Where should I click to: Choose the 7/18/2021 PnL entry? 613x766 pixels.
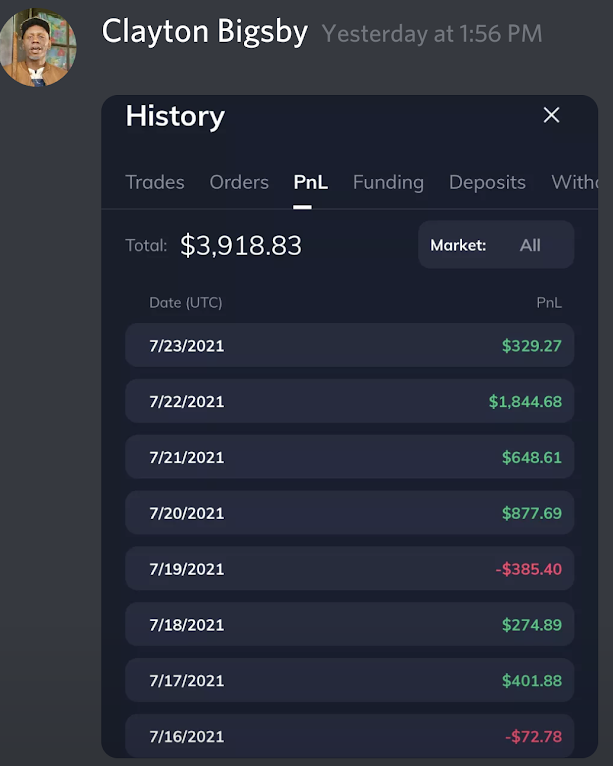coord(349,624)
